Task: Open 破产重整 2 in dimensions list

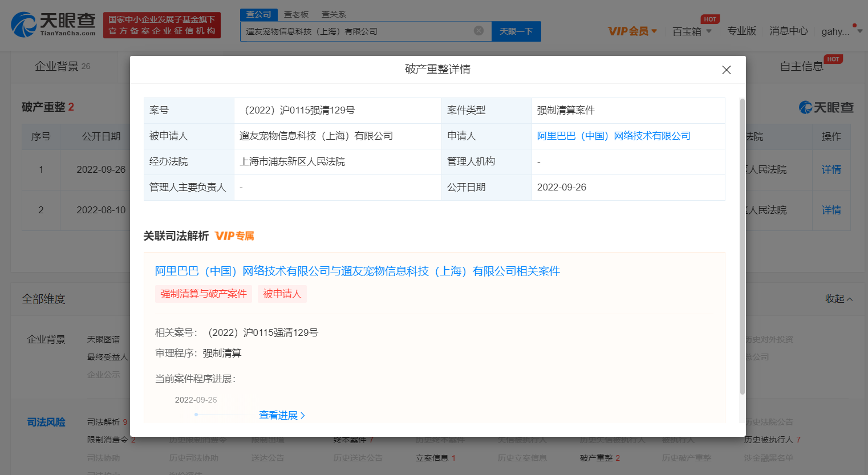Action: coord(600,458)
